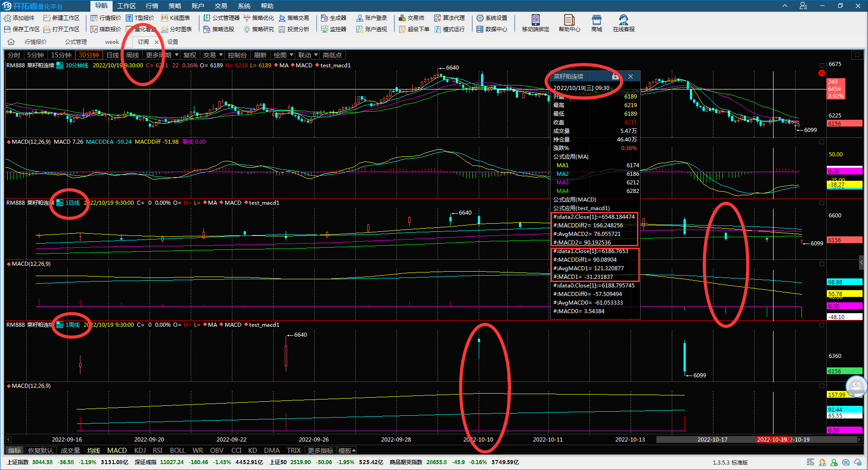Open K线图表 candlestick chart icon
This screenshot has height=470, width=868.
pos(165,18)
